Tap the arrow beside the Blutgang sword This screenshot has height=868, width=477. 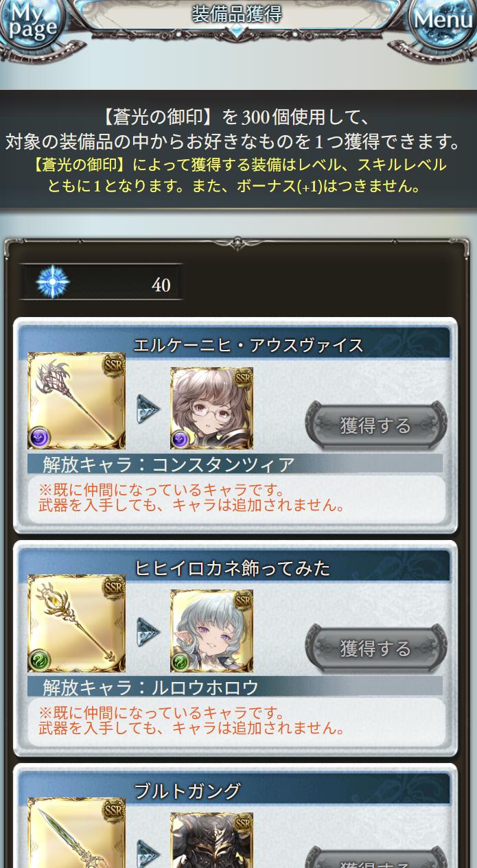tap(148, 854)
